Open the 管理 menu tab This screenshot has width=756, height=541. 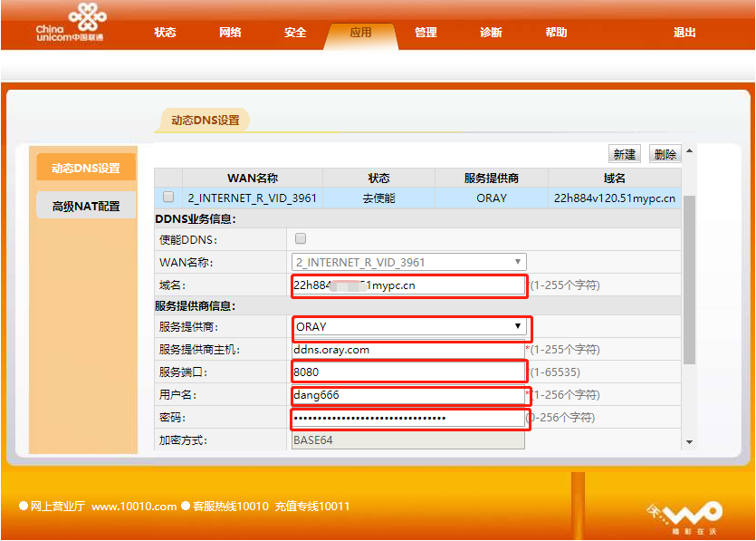(x=426, y=33)
